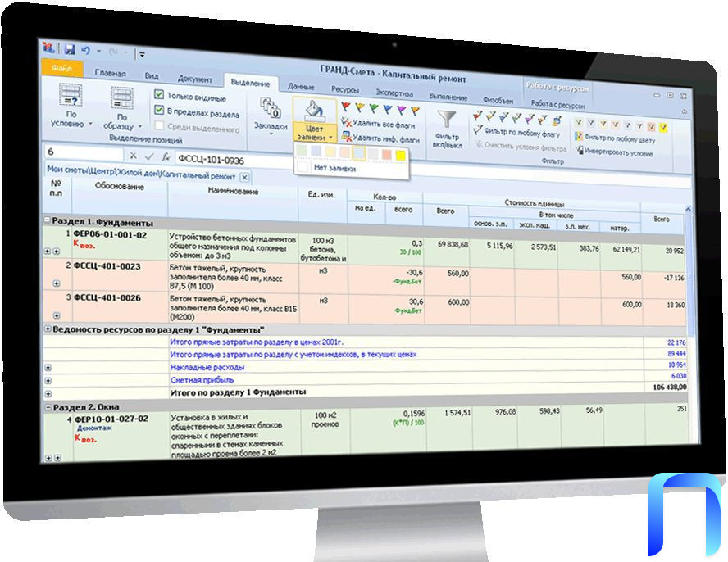728x562 pixels.
Task: Open the По образцу dropdown arrow
Action: 139,127
